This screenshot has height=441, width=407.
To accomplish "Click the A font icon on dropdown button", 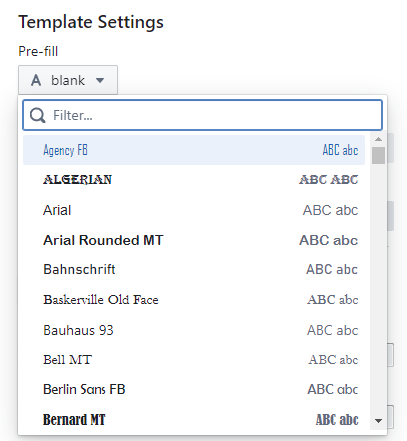I will click(36, 80).
